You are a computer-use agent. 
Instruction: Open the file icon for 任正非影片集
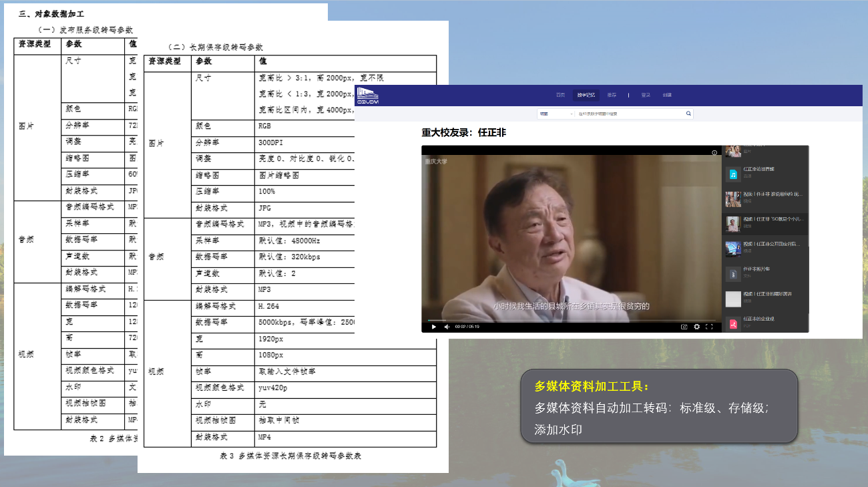(x=733, y=274)
